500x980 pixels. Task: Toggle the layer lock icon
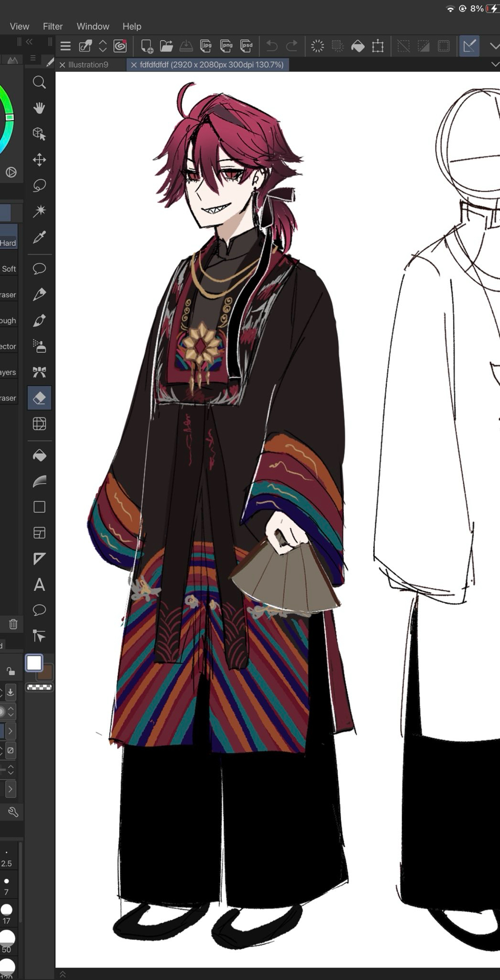coord(10,671)
